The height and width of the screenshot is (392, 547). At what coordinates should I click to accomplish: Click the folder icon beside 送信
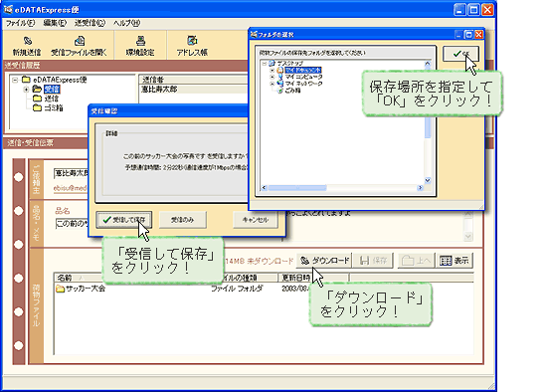38,98
